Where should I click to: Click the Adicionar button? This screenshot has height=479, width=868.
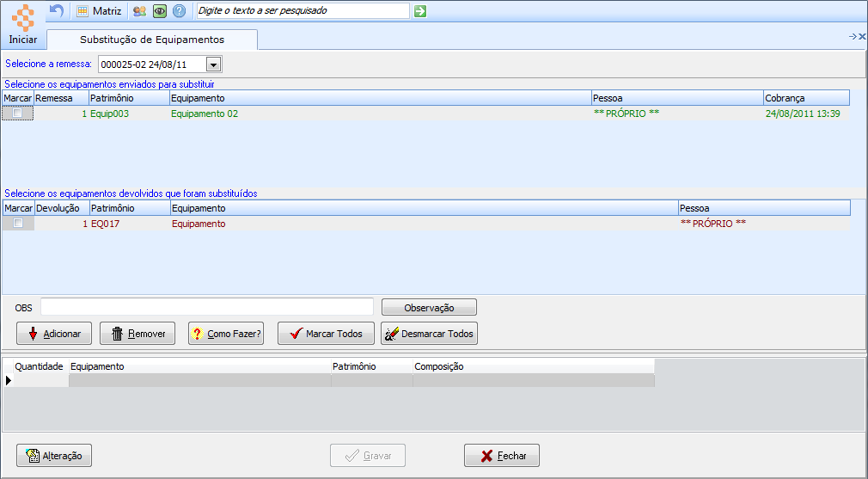coord(54,334)
